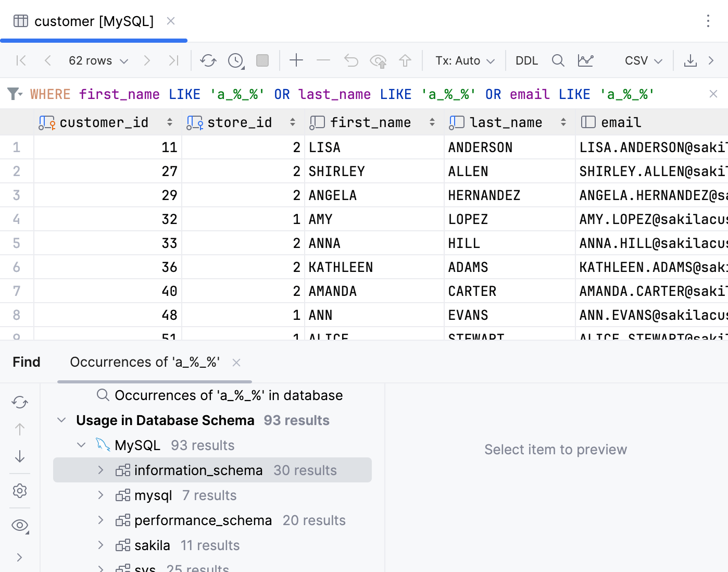Viewport: 728px width, 572px height.
Task: Open the editor options kebab menu
Action: click(708, 21)
